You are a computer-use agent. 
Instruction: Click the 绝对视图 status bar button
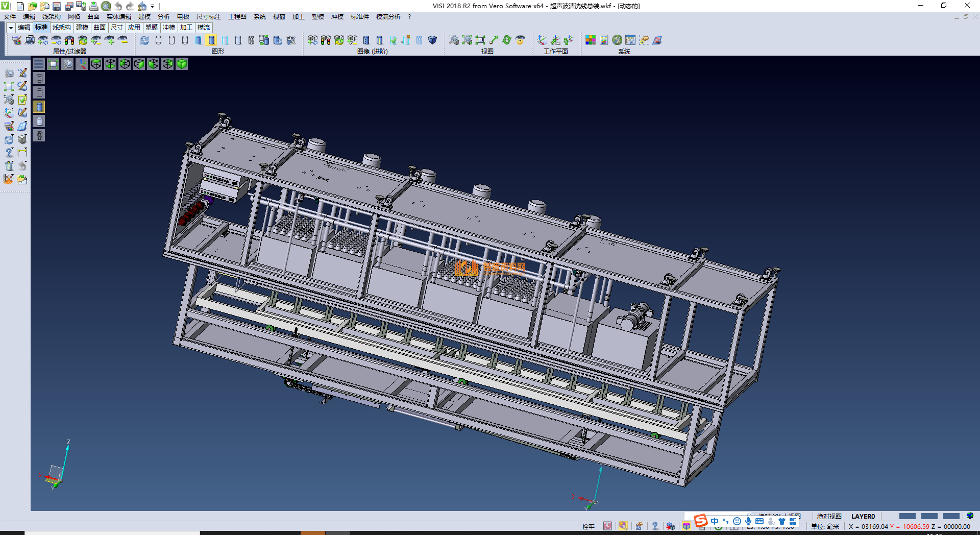(x=829, y=516)
